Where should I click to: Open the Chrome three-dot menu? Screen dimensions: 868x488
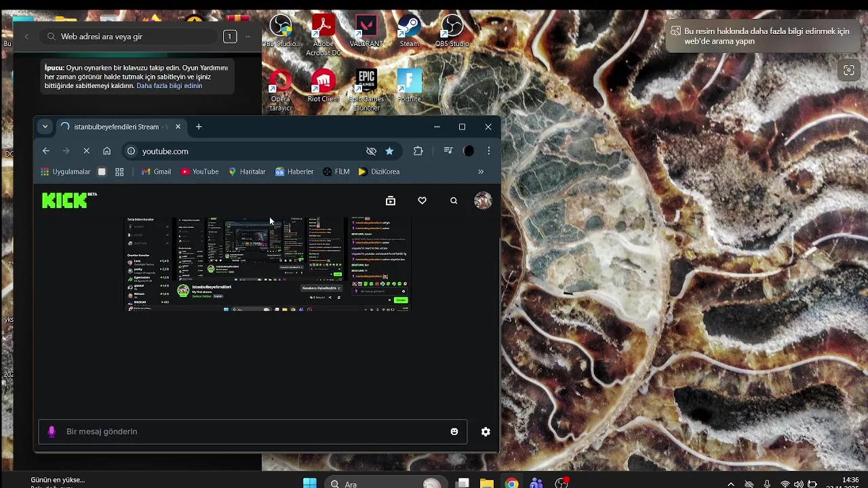coord(489,151)
